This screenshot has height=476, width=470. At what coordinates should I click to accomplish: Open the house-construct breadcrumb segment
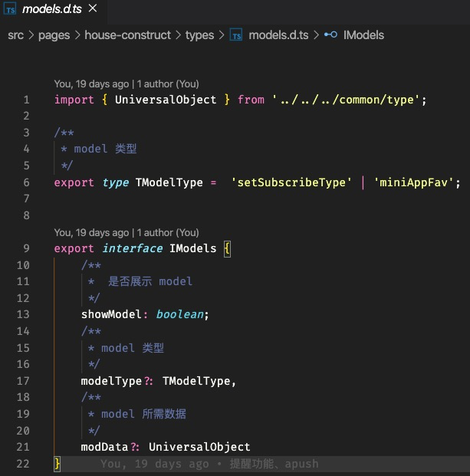(x=128, y=35)
